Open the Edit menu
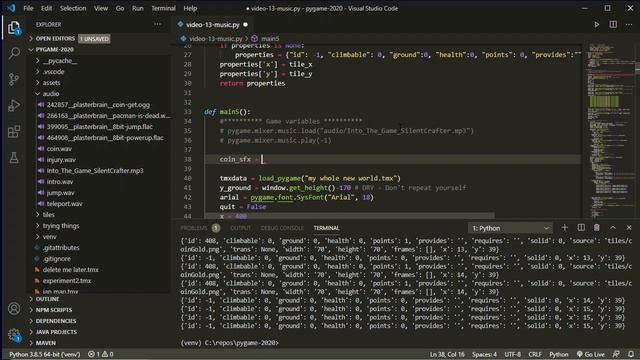Image resolution: width=640 pixels, height=360 pixels. click(x=47, y=8)
